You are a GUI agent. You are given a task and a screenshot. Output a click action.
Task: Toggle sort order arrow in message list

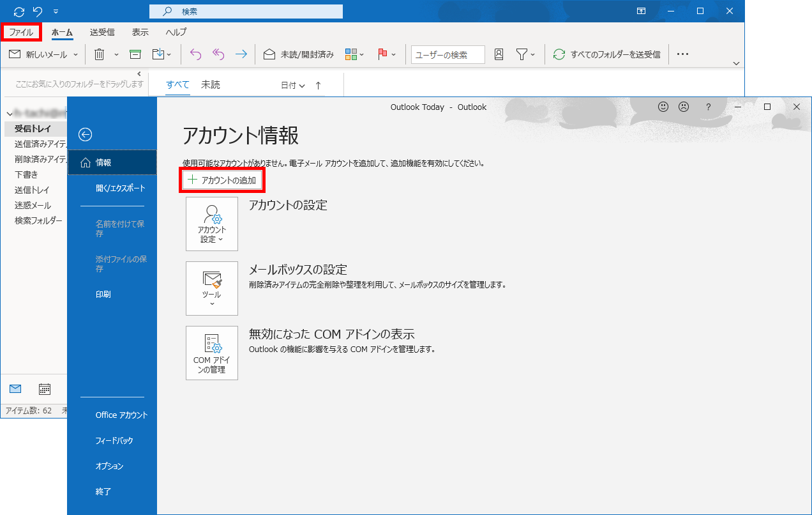pyautogui.click(x=318, y=85)
